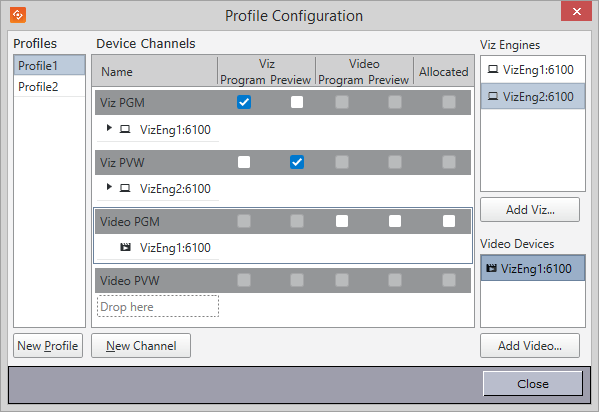Click VizEng2:6100 laptop icon in Viz Engines list
Image resolution: width=599 pixels, height=412 pixels.
[x=493, y=96]
